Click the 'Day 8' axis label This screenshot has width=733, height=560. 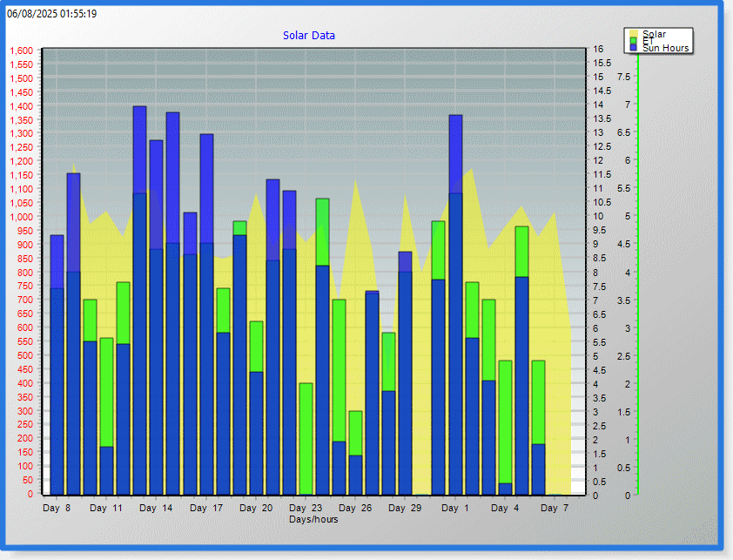pos(57,508)
